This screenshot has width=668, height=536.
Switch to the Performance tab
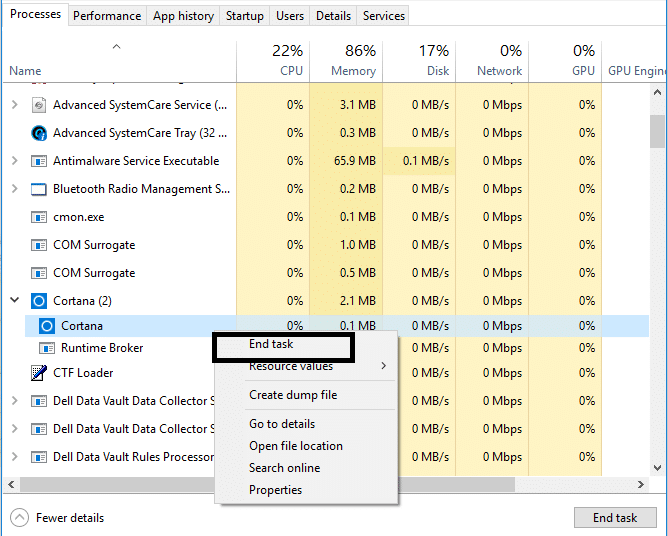click(107, 16)
